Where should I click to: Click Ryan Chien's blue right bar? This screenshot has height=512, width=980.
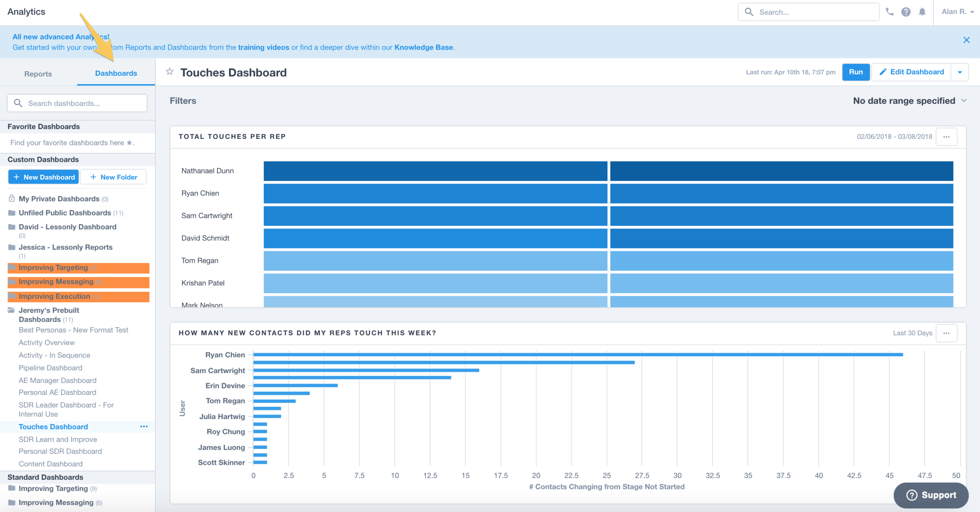(x=781, y=193)
